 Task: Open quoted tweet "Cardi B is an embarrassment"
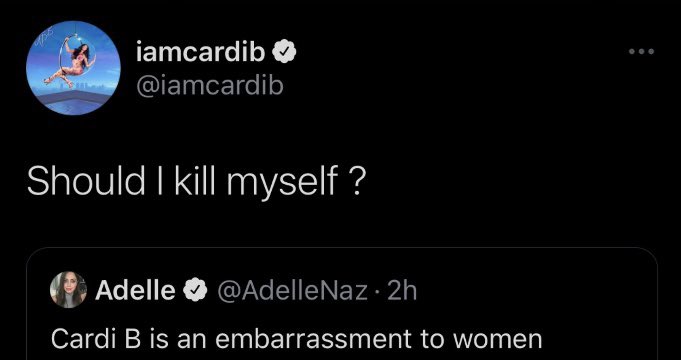coord(342,304)
